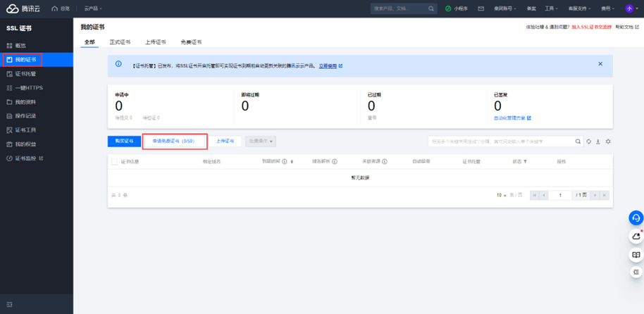644x314 pixels.
Task: Click the 上传证书 button
Action: (x=225, y=142)
